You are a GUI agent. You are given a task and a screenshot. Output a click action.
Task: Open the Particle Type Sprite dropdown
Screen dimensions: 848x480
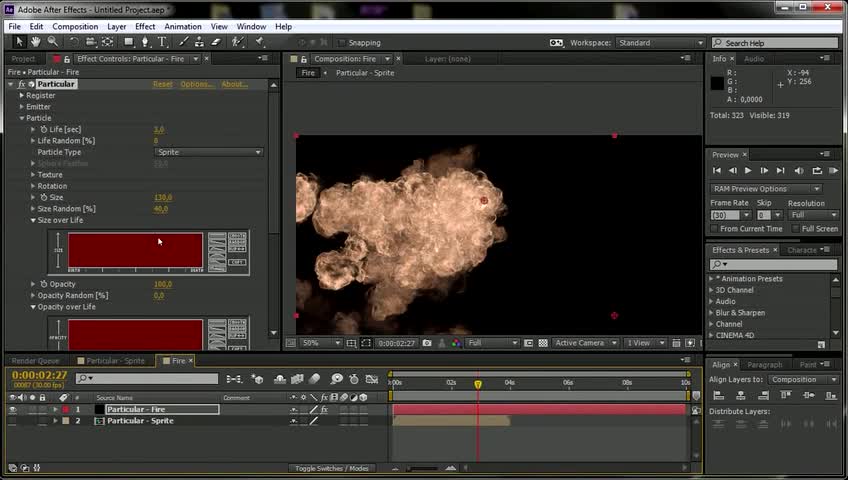coord(208,152)
